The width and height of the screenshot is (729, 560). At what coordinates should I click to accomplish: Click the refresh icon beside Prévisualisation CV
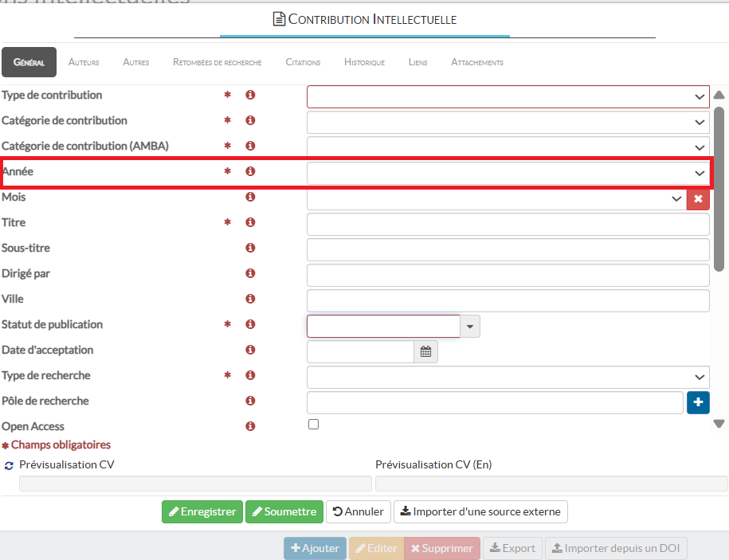pyautogui.click(x=9, y=465)
